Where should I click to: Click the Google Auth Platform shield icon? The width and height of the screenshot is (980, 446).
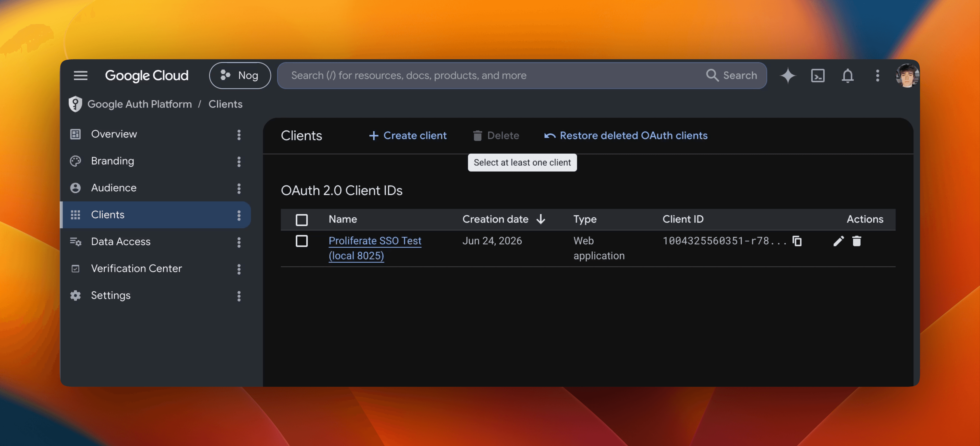point(75,104)
